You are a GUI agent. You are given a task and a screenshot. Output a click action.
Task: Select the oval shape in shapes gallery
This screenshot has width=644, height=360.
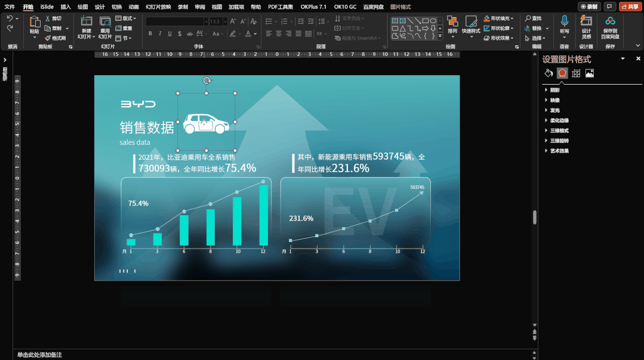433,20
